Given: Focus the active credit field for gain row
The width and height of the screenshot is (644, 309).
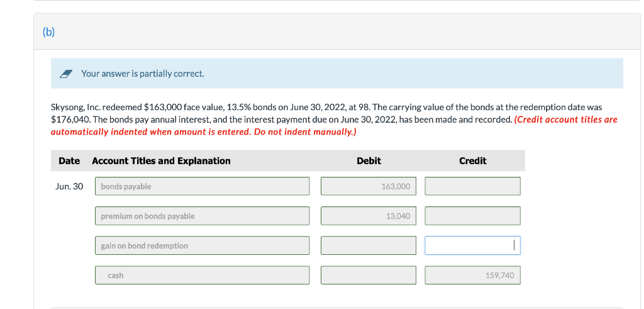Looking at the screenshot, I should [x=473, y=245].
